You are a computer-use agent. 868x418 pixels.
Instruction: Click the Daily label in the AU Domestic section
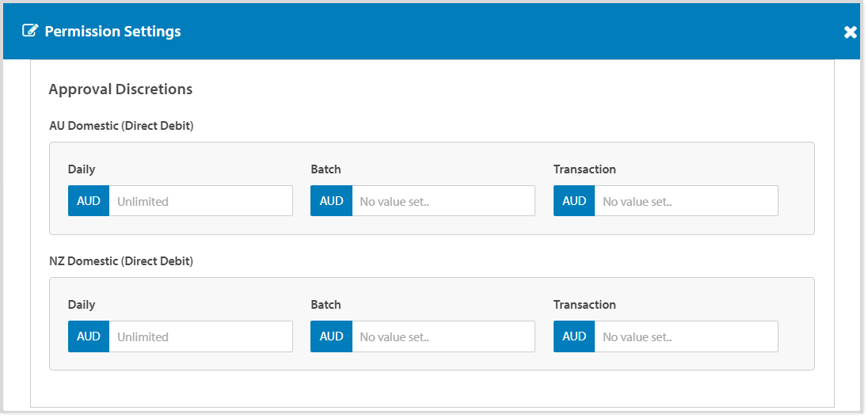82,169
